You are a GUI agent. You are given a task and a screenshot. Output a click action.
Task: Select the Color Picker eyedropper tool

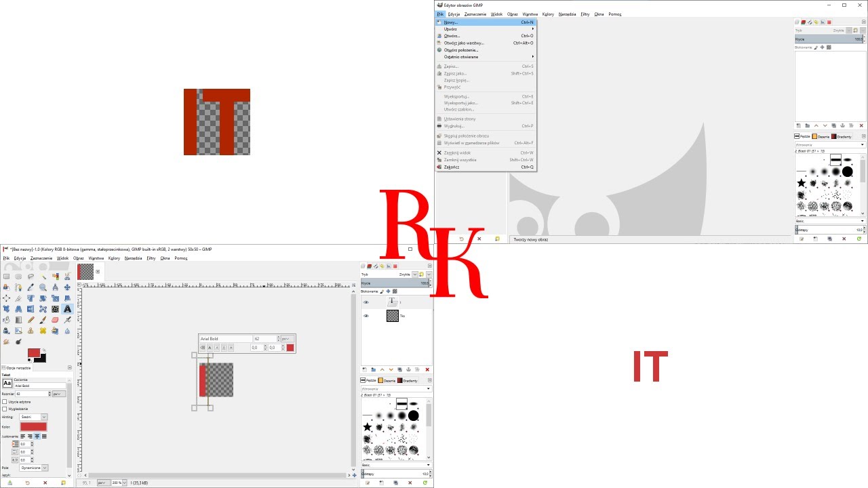point(31,287)
